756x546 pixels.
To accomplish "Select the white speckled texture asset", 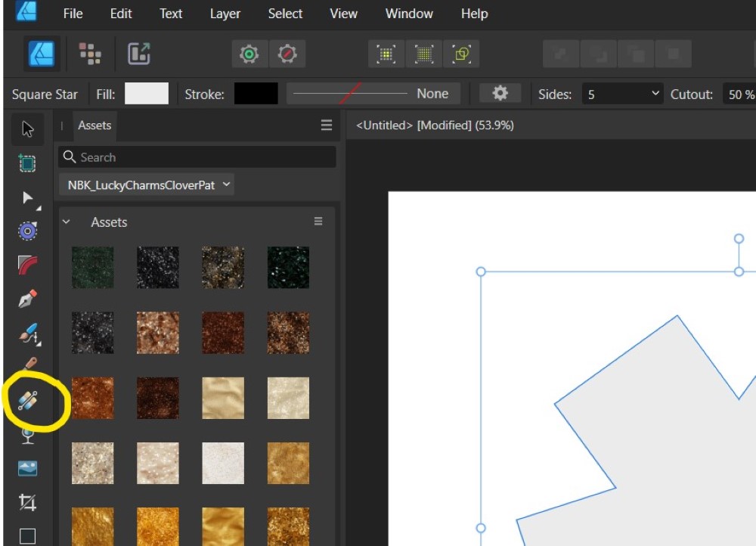I will click(223, 463).
